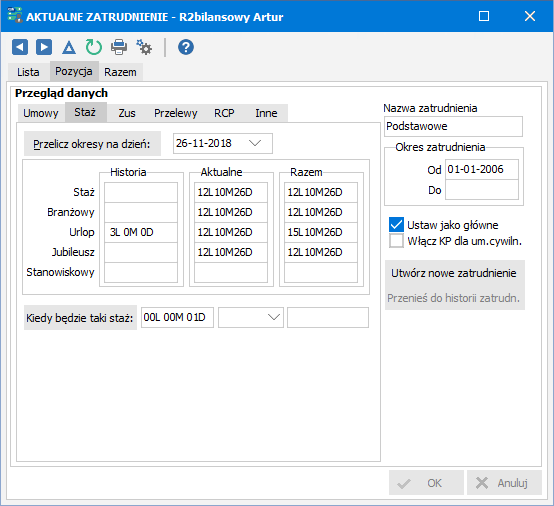
Task: Click Przelicz okresy na dzień button
Action: pos(92,144)
